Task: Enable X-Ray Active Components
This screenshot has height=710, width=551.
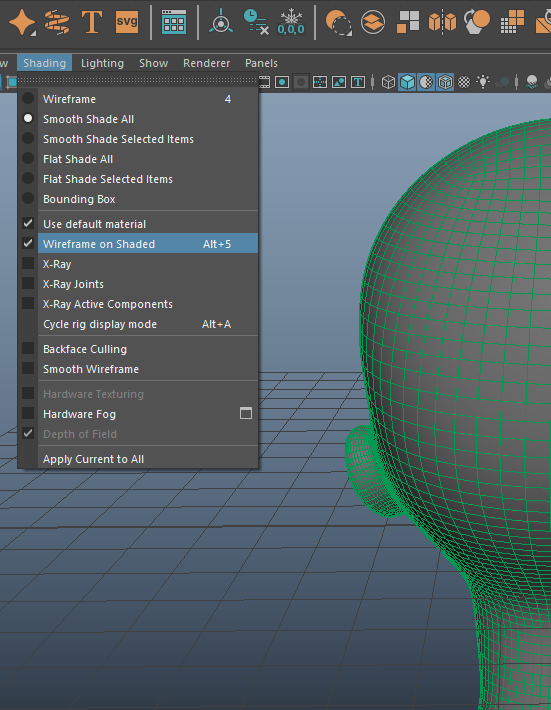Action: tap(138, 303)
